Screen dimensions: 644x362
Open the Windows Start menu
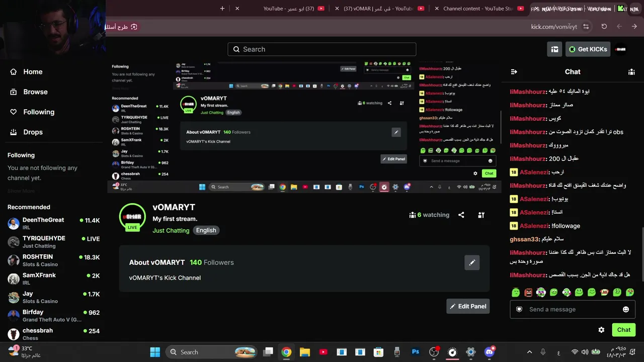coord(155,352)
